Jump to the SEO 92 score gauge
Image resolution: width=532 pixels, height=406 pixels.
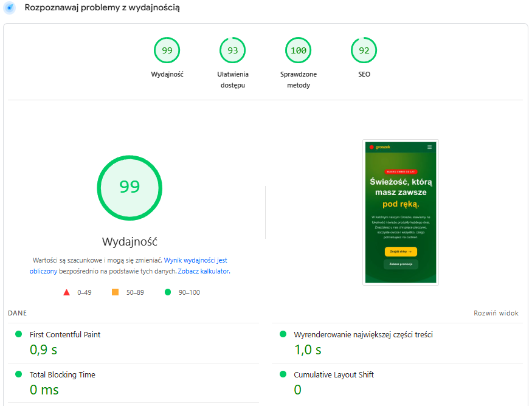364,50
